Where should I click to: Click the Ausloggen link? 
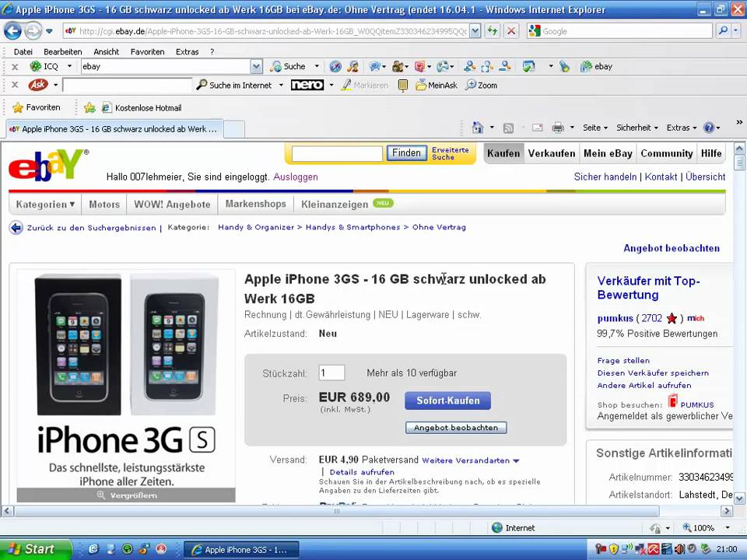tap(296, 177)
